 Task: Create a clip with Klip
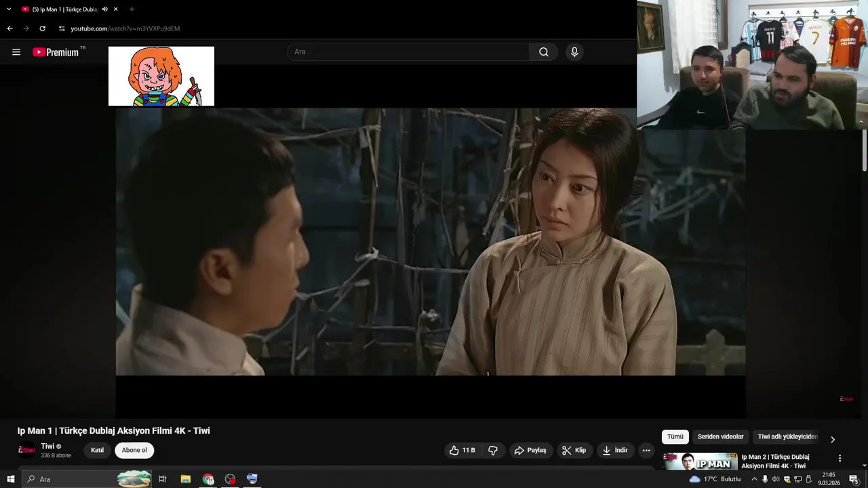574,450
